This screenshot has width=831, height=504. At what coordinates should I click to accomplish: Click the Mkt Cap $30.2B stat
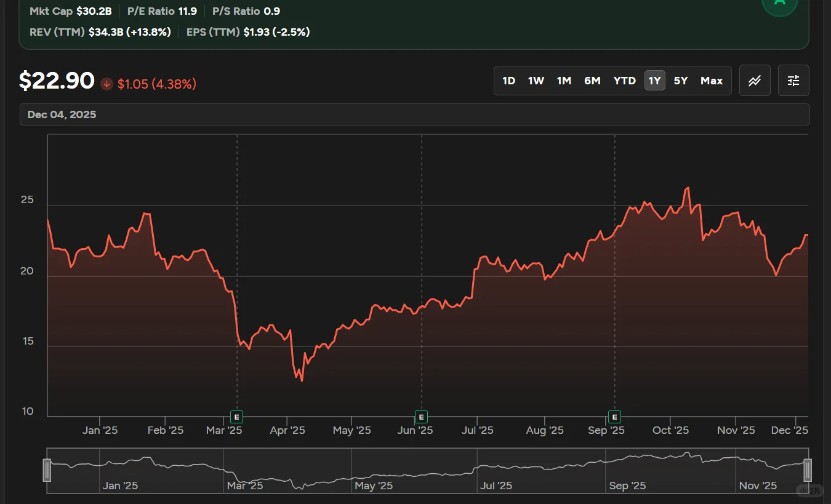[71, 10]
